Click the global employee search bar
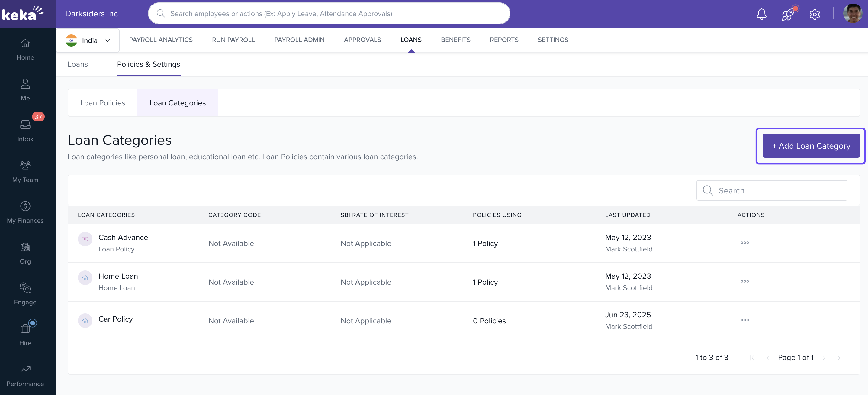868x395 pixels. (x=329, y=14)
